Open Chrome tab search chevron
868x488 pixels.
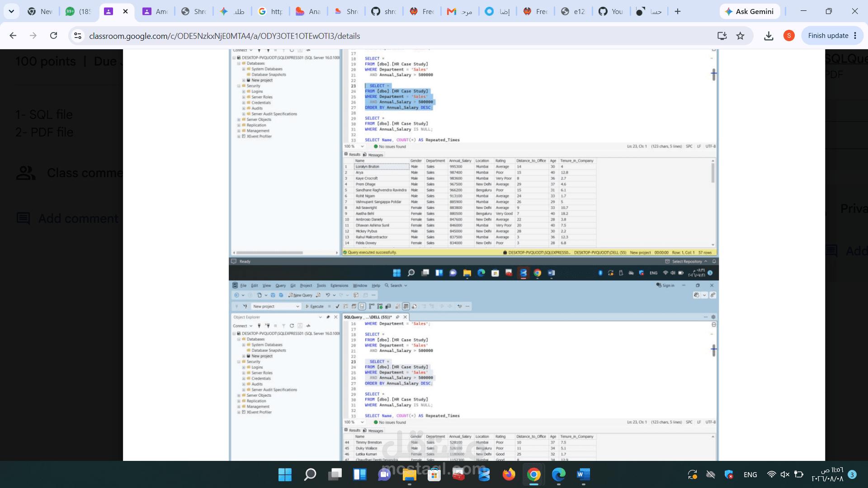pos(11,11)
